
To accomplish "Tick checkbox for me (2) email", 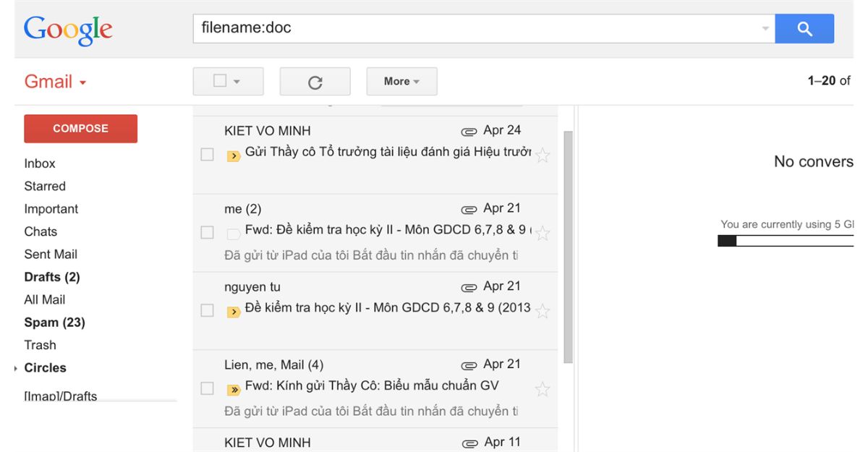I will (x=207, y=232).
